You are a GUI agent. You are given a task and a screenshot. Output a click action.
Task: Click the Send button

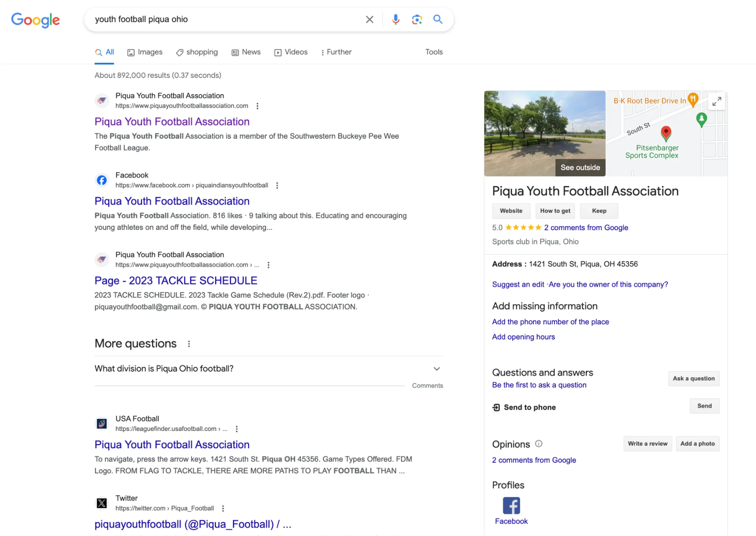point(704,406)
